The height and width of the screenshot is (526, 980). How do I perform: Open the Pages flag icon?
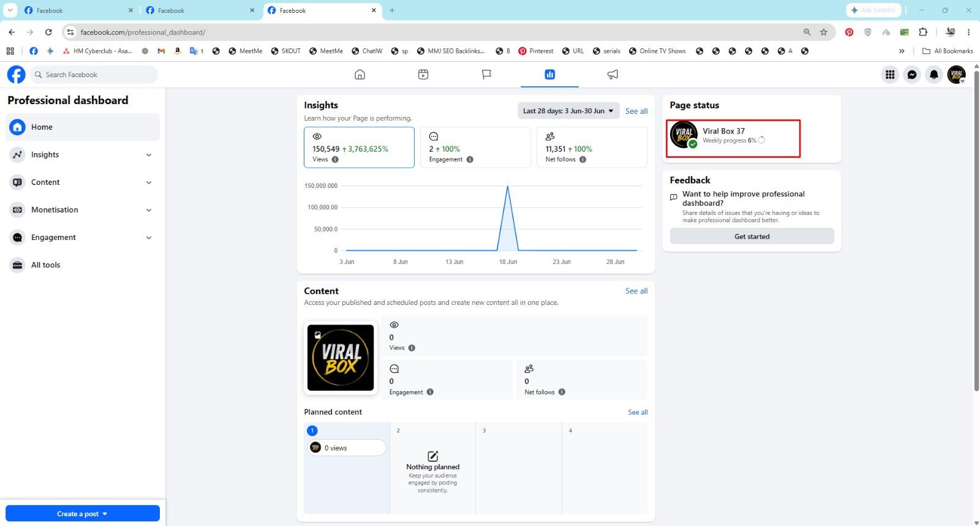pyautogui.click(x=486, y=75)
